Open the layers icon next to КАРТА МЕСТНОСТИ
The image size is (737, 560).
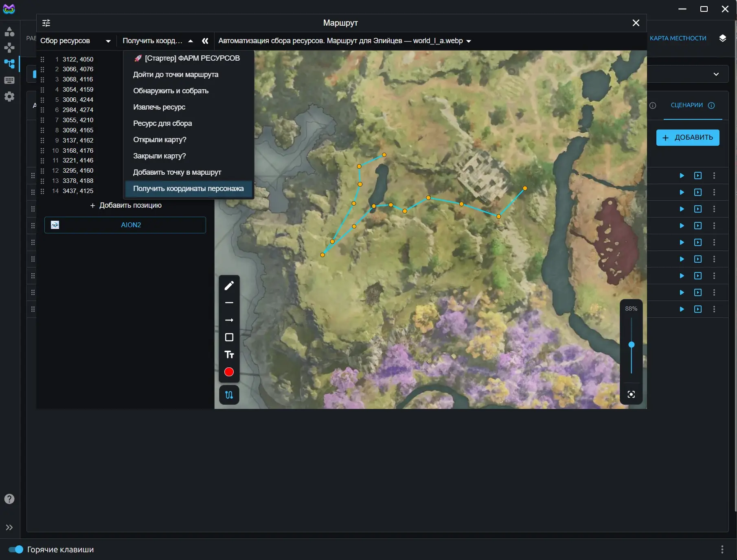(723, 38)
